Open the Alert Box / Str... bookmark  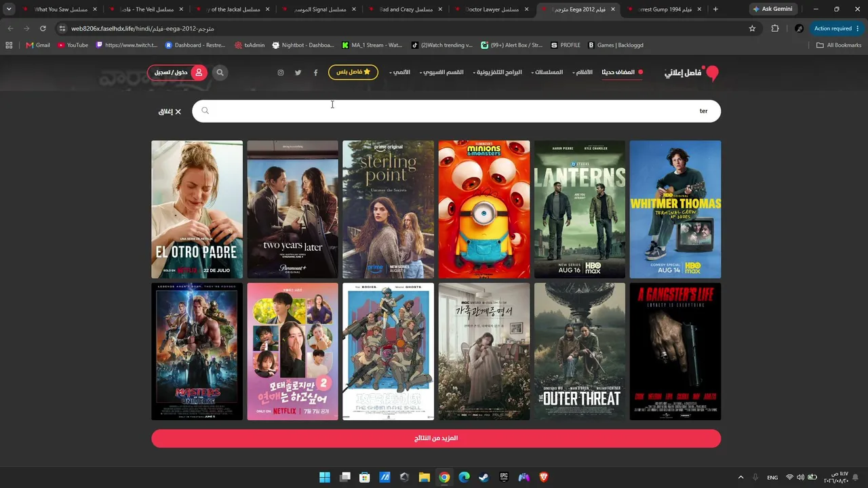pos(512,45)
